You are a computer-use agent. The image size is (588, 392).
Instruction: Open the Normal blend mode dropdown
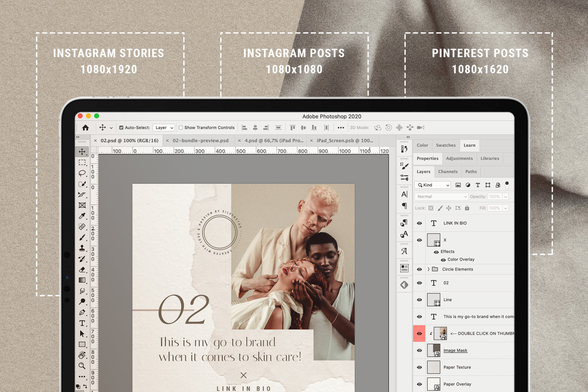(441, 197)
